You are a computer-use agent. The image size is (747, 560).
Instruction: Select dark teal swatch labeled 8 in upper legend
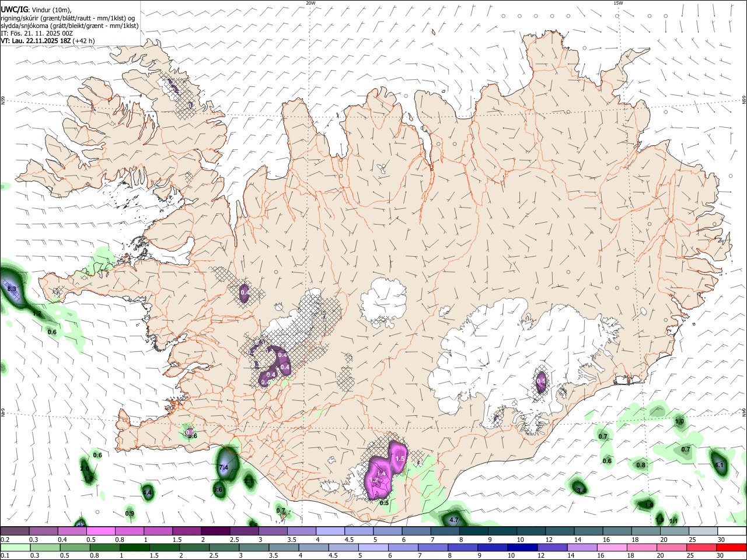pyautogui.click(x=473, y=531)
